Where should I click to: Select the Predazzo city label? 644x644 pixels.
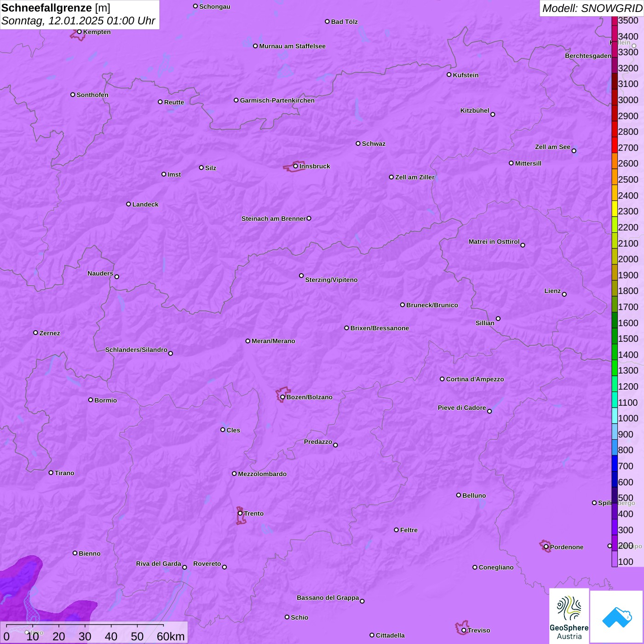click(x=318, y=442)
